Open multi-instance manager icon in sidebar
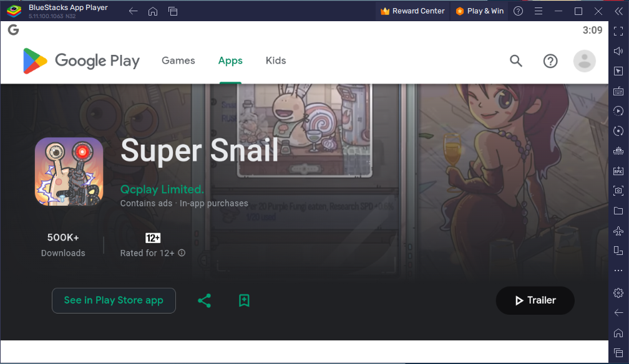The height and width of the screenshot is (364, 629). click(618, 251)
